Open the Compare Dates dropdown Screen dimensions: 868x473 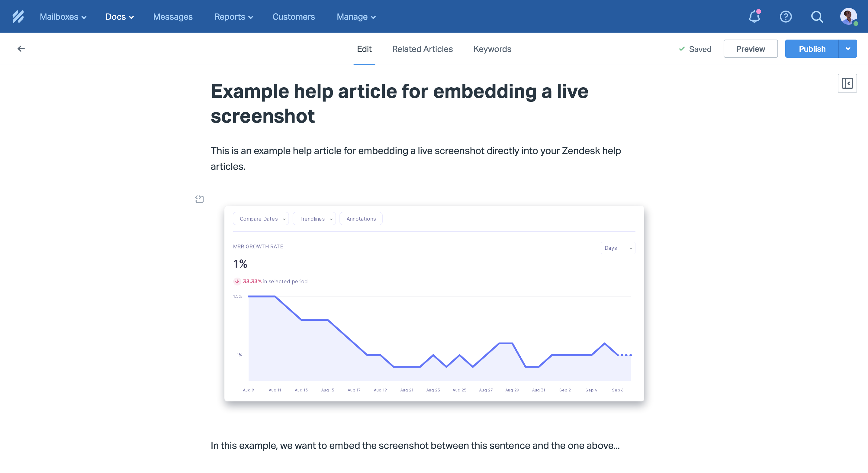[261, 218]
